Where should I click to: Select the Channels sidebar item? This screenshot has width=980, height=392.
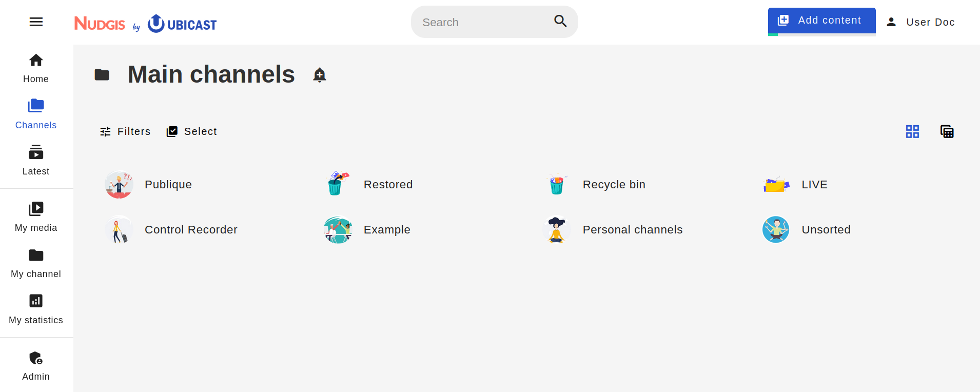pyautogui.click(x=36, y=114)
